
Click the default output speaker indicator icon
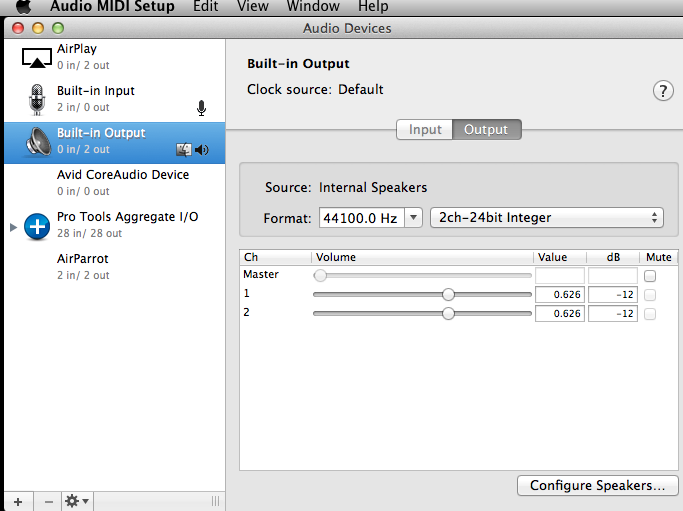click(202, 150)
